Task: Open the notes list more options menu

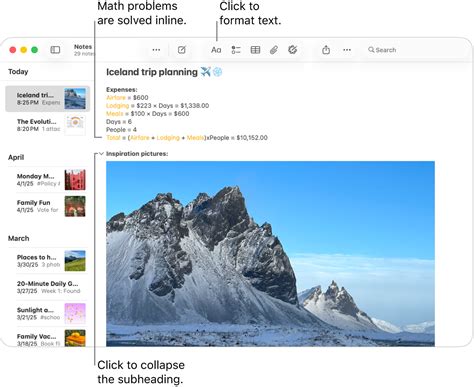Action: [x=156, y=50]
